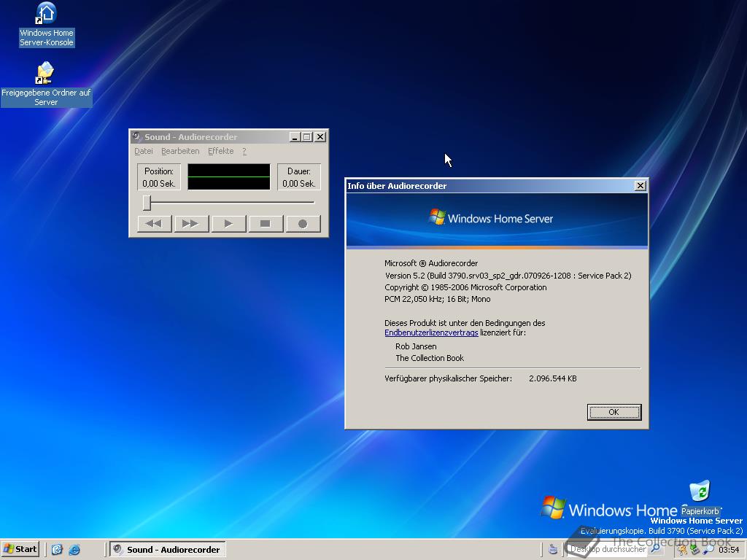Click the fast-forward-to-end button in Audiorecorder

click(x=191, y=224)
